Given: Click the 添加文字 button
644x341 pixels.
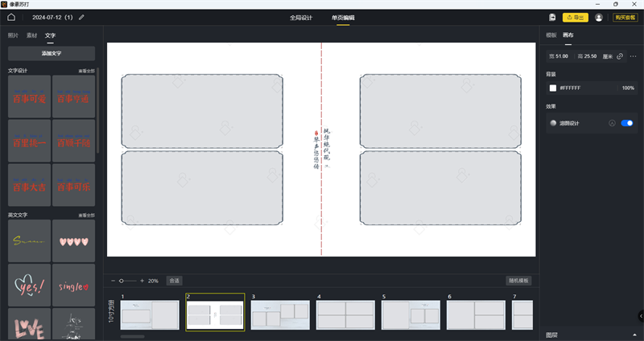Looking at the screenshot, I should pos(52,53).
